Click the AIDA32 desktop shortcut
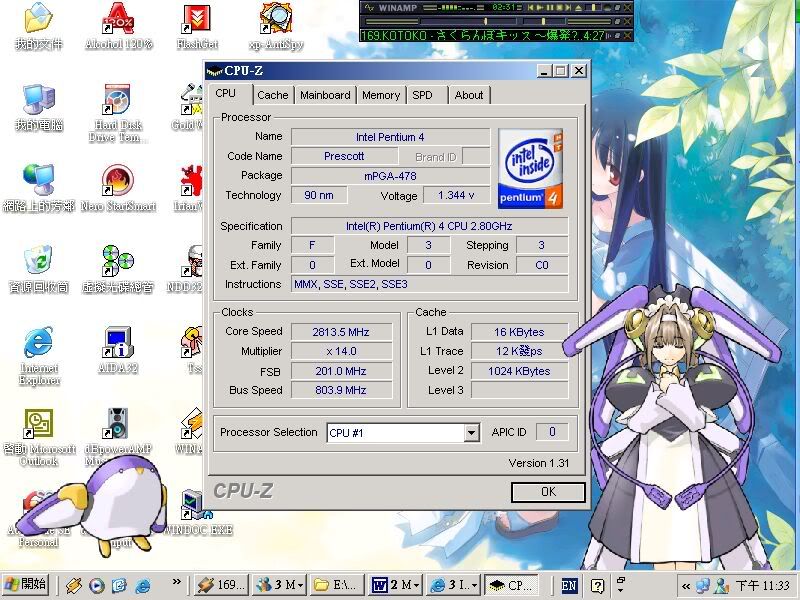 pos(118,343)
